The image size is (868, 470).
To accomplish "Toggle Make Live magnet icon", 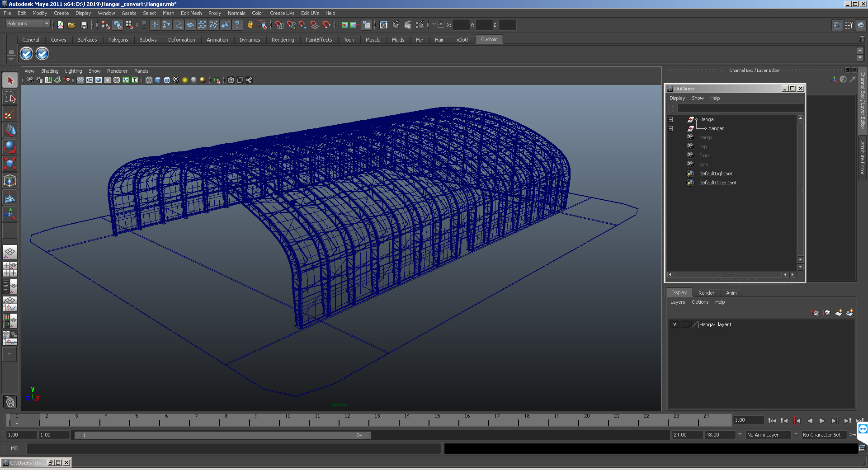I will pyautogui.click(x=326, y=25).
